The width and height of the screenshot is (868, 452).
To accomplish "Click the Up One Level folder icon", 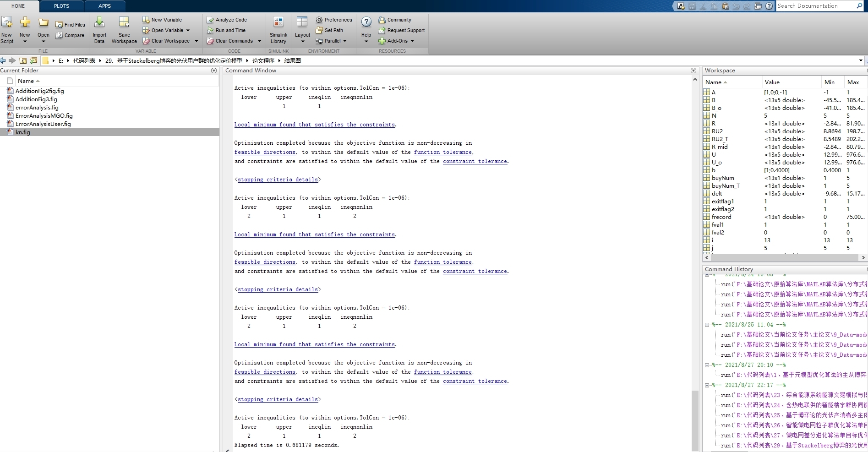I will tap(23, 60).
